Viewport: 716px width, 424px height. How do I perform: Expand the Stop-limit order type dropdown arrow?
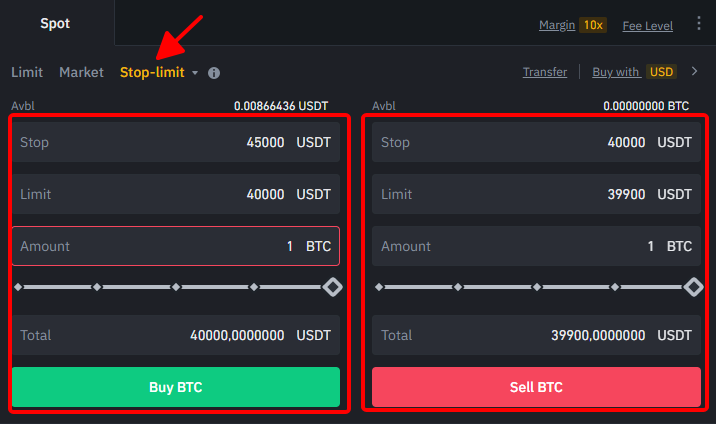(x=195, y=73)
